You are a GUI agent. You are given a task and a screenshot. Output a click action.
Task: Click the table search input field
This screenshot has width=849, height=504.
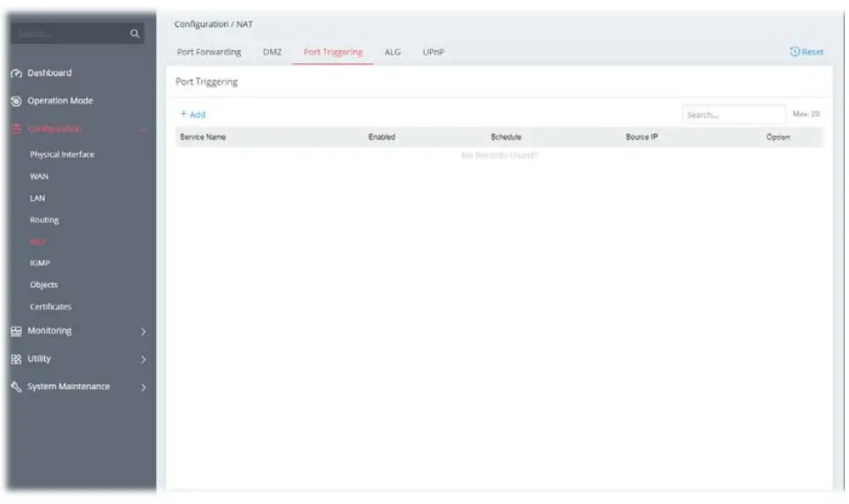point(732,114)
